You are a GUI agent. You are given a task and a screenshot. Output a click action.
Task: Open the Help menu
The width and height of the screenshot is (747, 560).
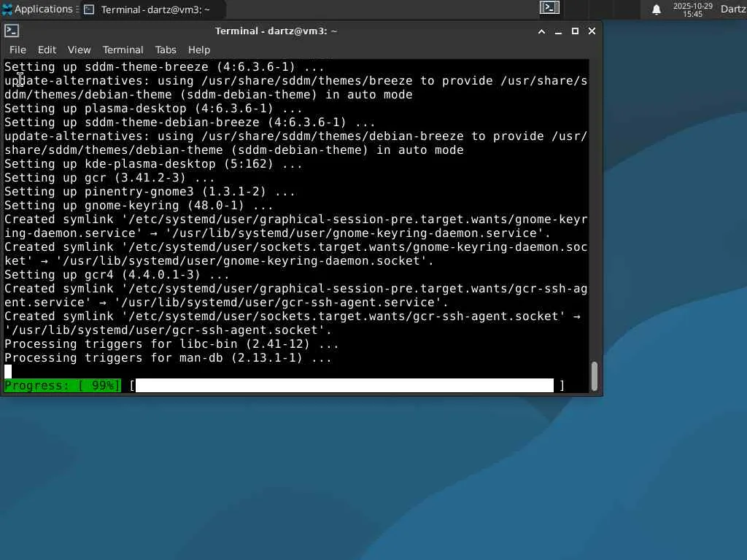(x=198, y=50)
